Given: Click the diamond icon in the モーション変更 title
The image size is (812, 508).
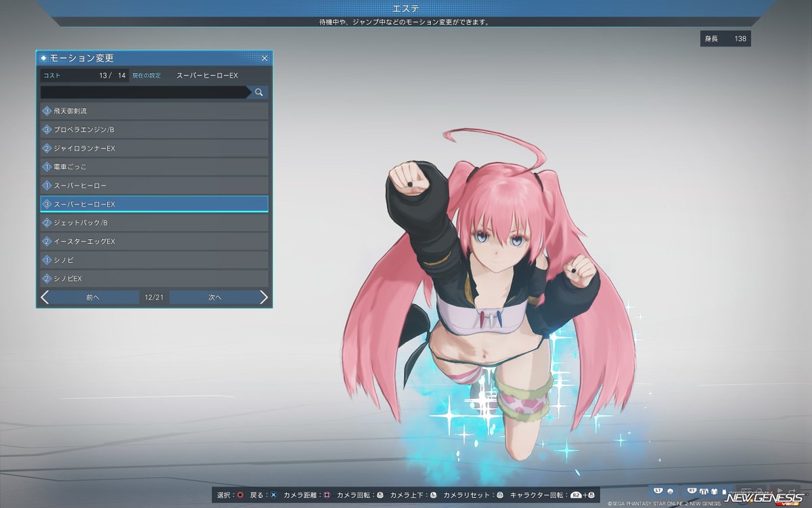Looking at the screenshot, I should [44, 58].
